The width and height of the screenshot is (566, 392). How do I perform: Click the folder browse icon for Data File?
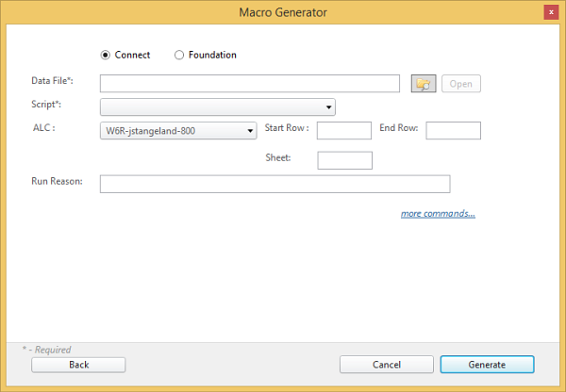click(x=424, y=84)
